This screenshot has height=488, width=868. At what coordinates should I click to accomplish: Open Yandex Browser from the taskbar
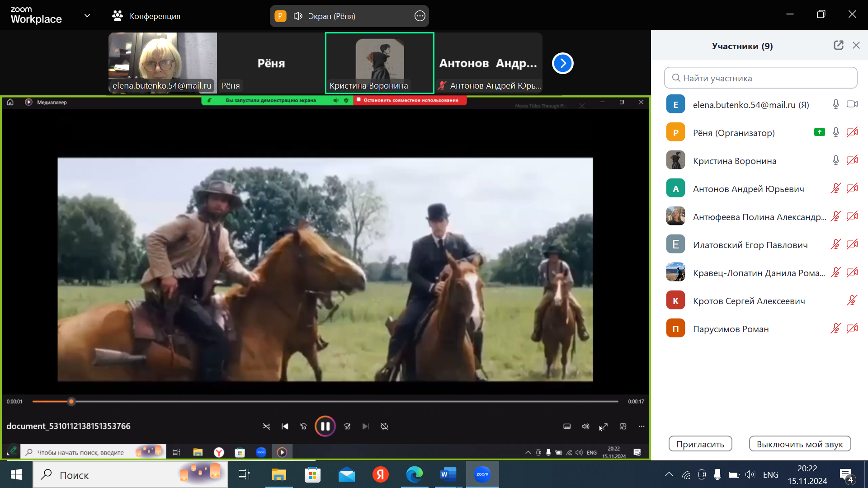(381, 474)
